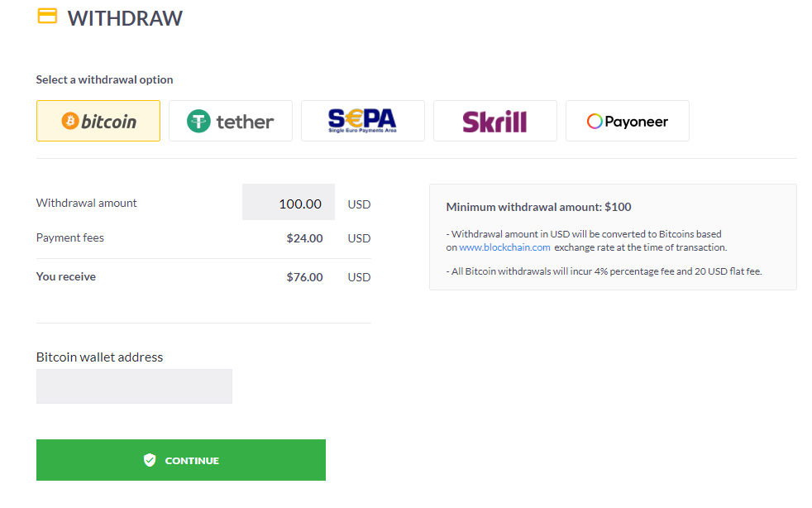This screenshot has height=508, width=812.
Task: Open the www.blockchain.com link
Action: [504, 247]
